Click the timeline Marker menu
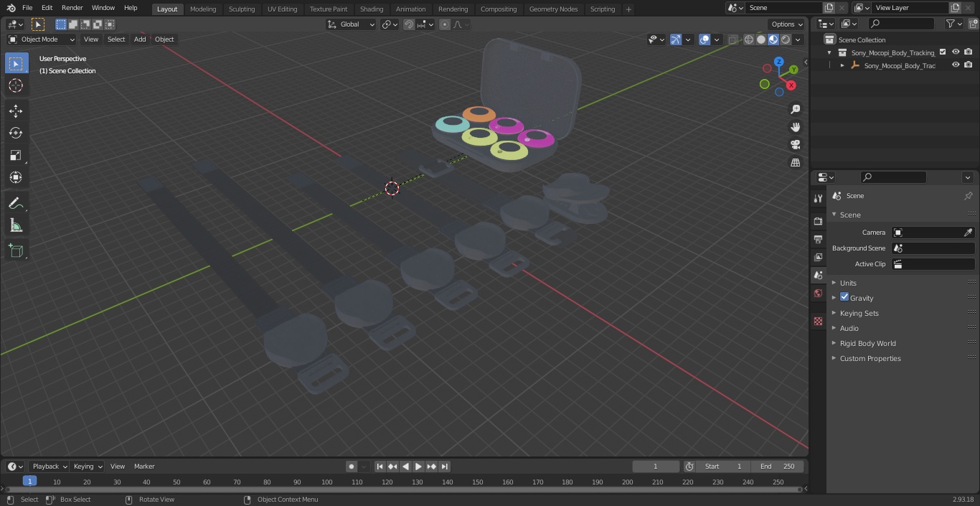The height and width of the screenshot is (506, 980). 144,467
